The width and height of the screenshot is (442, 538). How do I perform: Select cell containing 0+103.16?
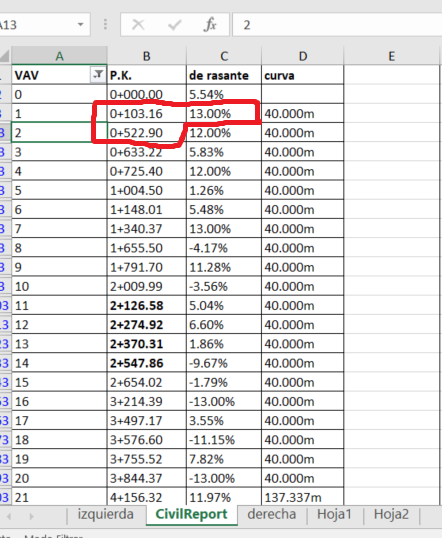[x=147, y=114]
